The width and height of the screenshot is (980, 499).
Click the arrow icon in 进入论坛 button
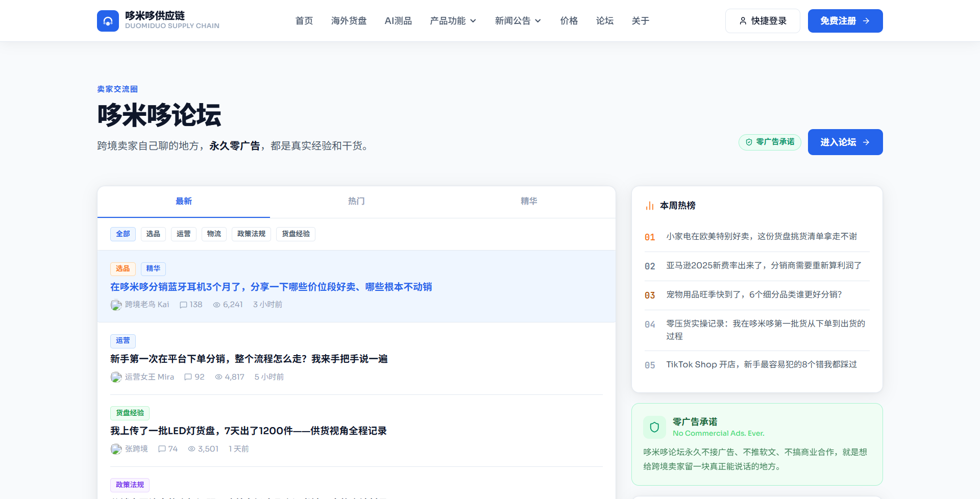[866, 142]
